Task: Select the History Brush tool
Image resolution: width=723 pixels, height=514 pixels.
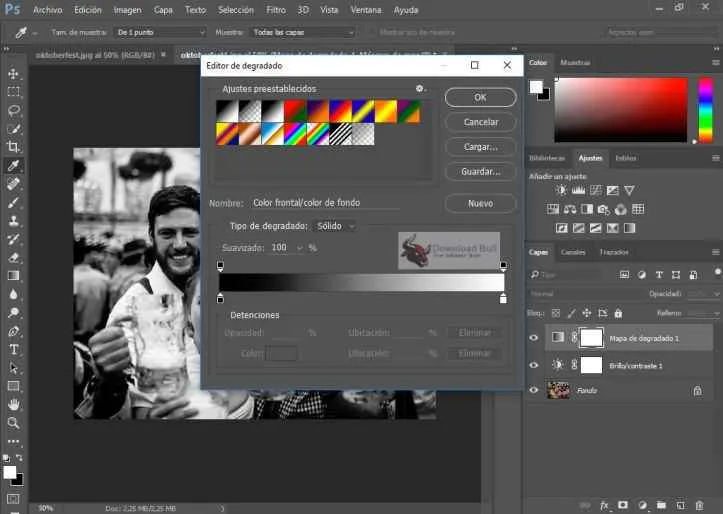Action: (13, 239)
